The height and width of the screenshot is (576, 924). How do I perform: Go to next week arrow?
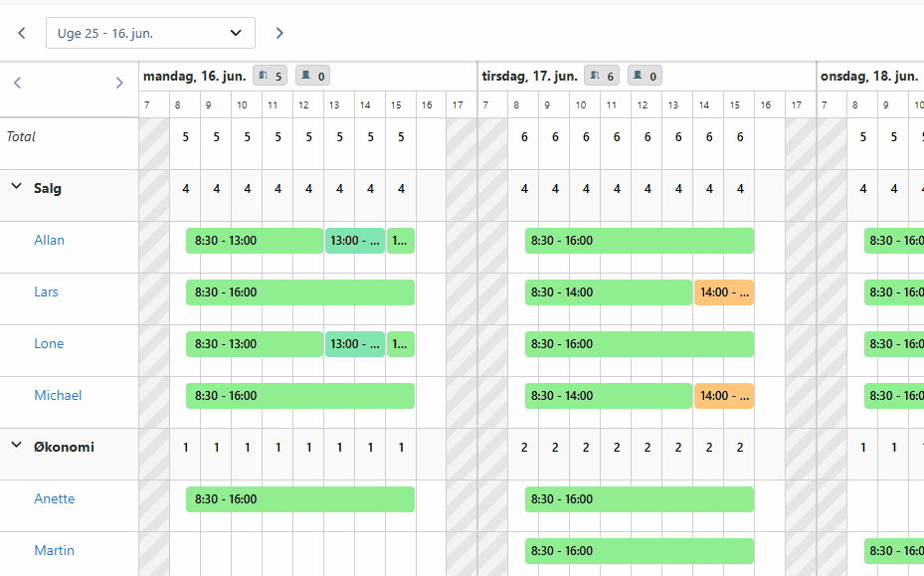(x=279, y=33)
